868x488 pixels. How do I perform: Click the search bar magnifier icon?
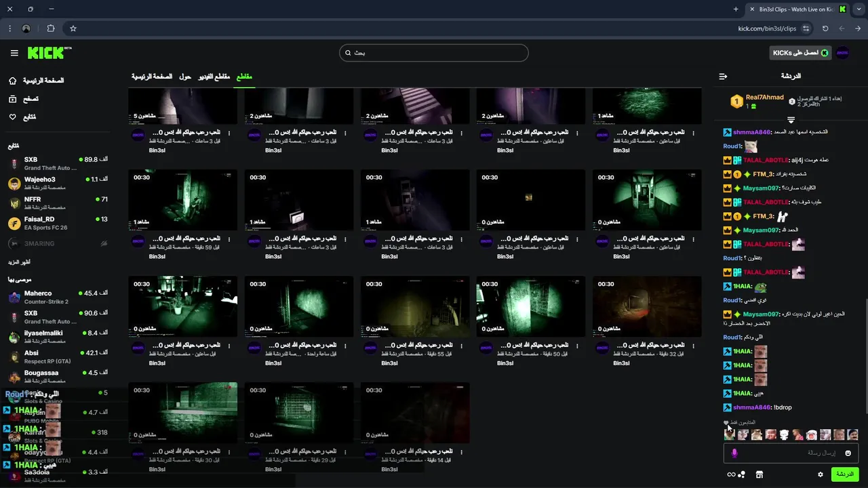click(x=348, y=53)
